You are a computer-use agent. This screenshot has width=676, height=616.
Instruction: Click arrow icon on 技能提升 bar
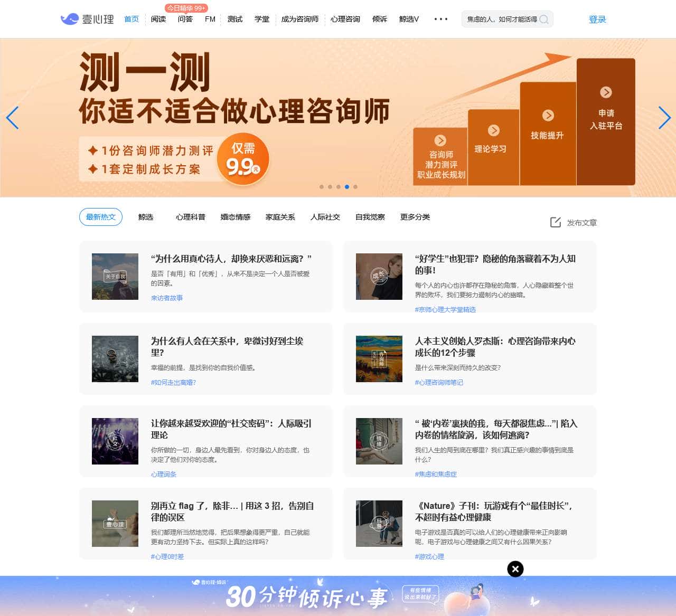click(548, 116)
